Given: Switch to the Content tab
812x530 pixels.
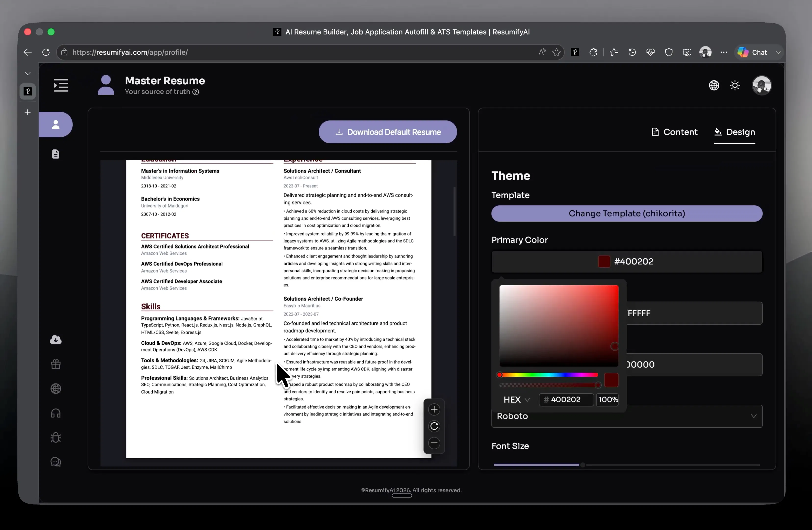Looking at the screenshot, I should coord(674,132).
